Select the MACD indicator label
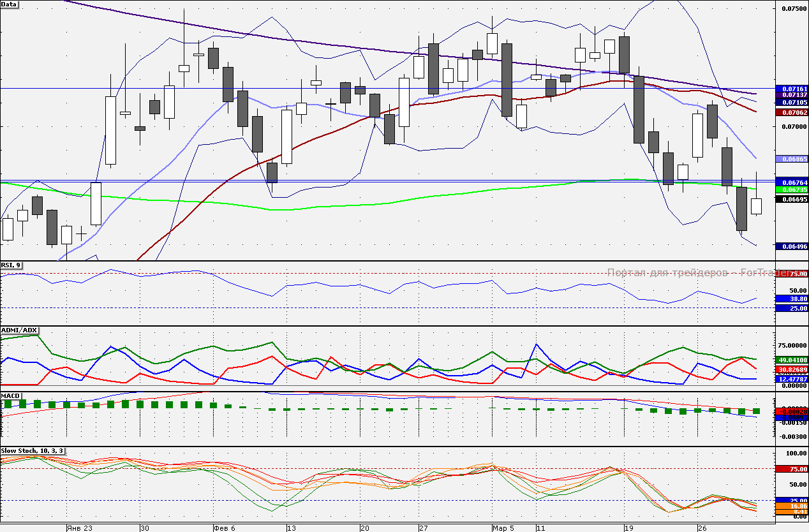809x532 pixels. (x=11, y=395)
